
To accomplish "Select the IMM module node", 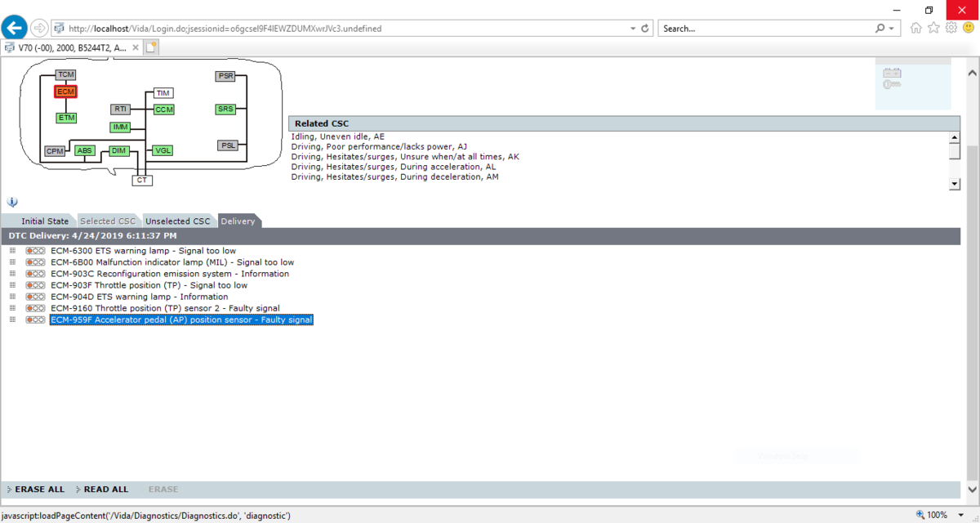I will pyautogui.click(x=121, y=127).
